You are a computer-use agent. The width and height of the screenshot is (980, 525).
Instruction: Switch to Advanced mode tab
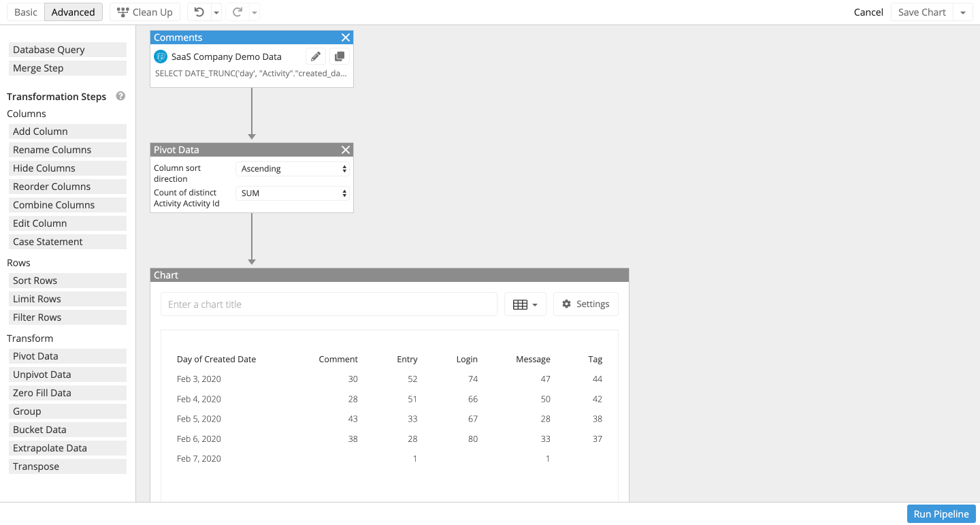coord(73,12)
